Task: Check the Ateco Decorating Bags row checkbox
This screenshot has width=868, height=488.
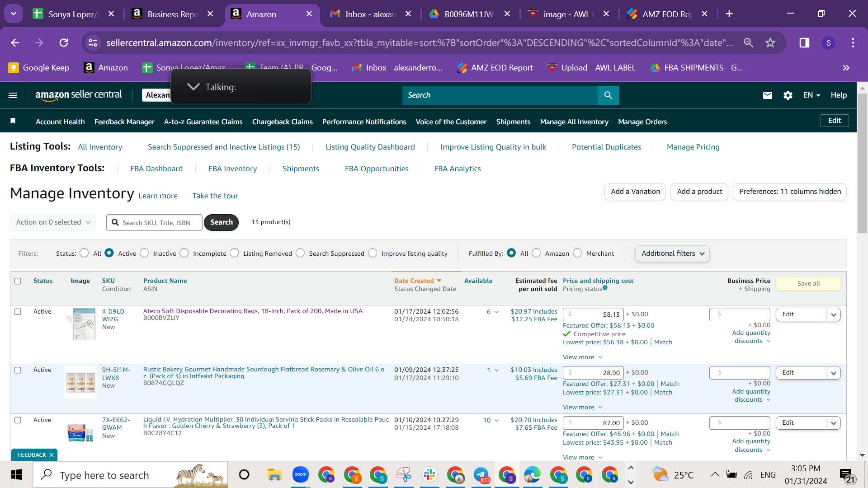Action: click(x=18, y=312)
